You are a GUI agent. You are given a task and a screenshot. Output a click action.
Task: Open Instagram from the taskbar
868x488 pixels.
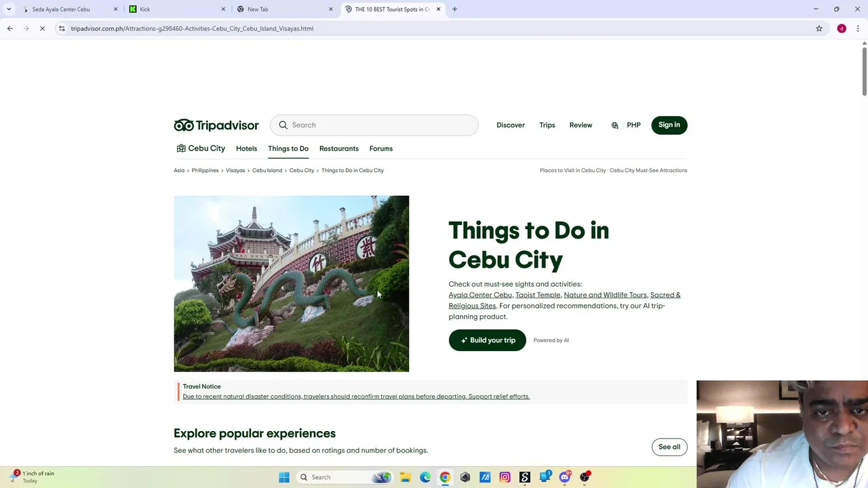pos(505,477)
